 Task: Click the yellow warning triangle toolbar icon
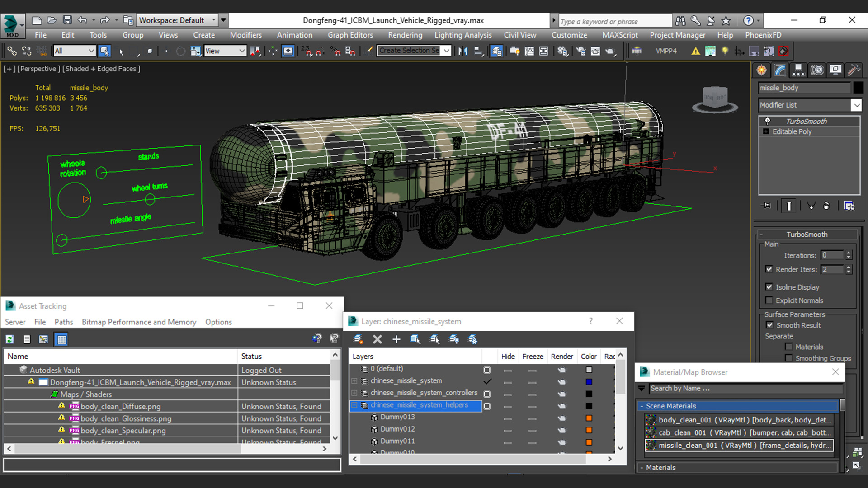pyautogui.click(x=696, y=51)
